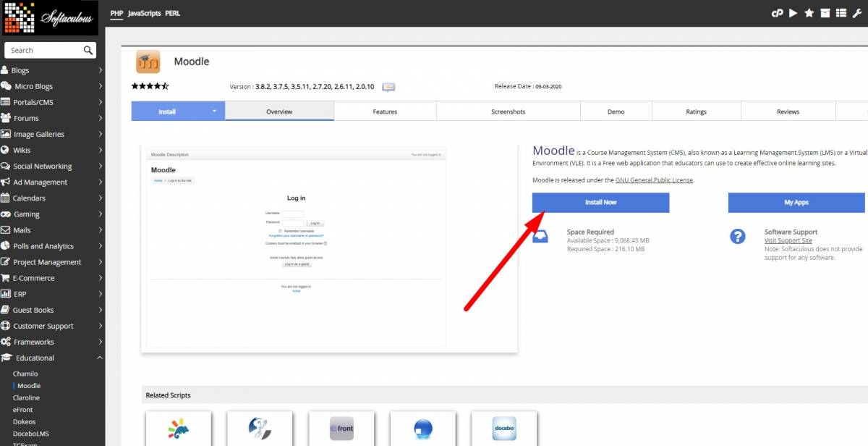Open the GNU General Public License link
The image size is (868, 446).
coord(655,180)
